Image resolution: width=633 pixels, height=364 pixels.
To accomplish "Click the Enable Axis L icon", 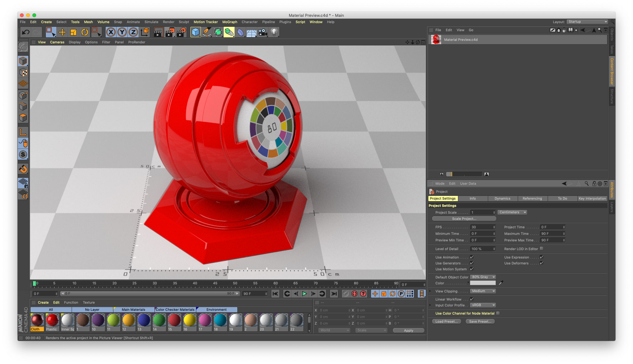I will click(23, 132).
